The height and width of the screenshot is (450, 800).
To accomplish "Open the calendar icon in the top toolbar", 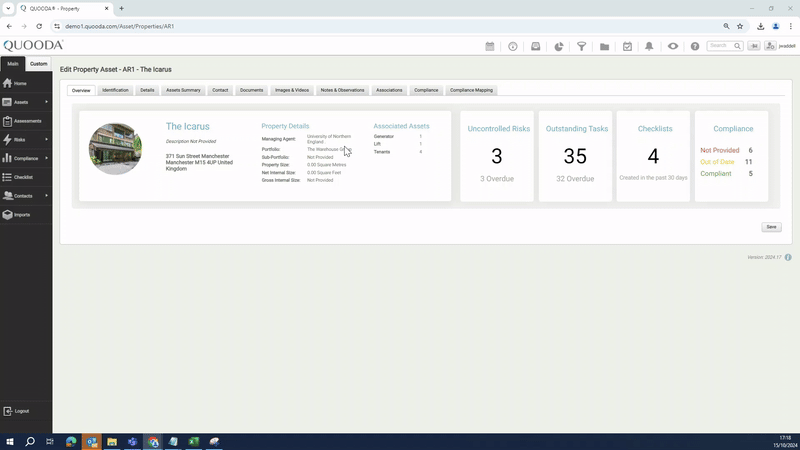I will click(490, 46).
